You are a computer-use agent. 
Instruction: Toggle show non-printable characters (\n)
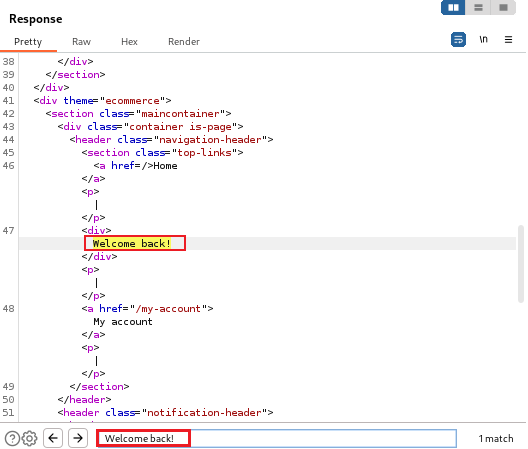[484, 40]
